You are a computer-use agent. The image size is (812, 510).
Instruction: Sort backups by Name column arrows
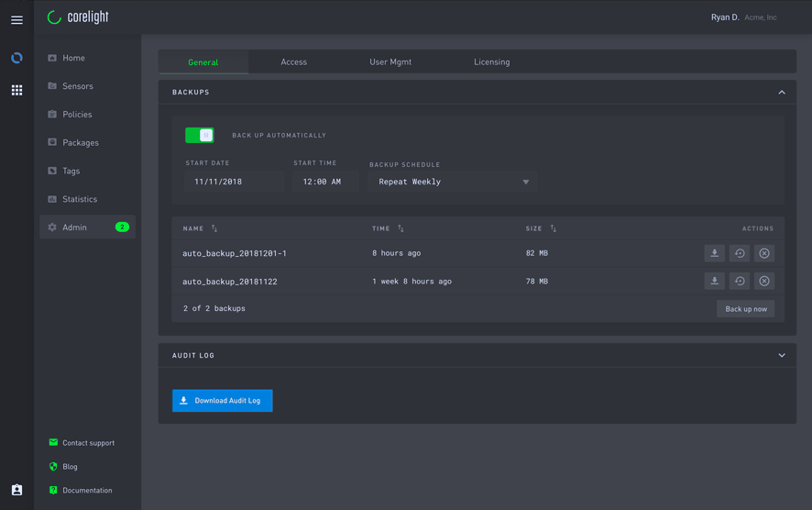click(214, 228)
